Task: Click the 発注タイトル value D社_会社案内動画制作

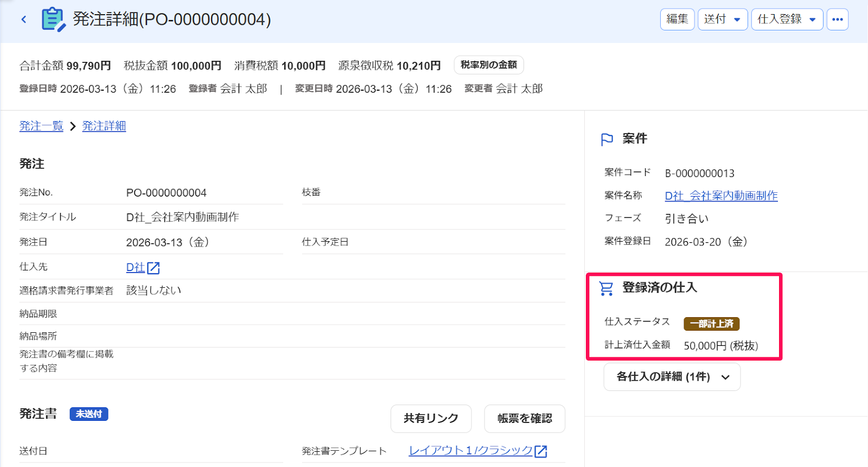Action: click(x=183, y=217)
